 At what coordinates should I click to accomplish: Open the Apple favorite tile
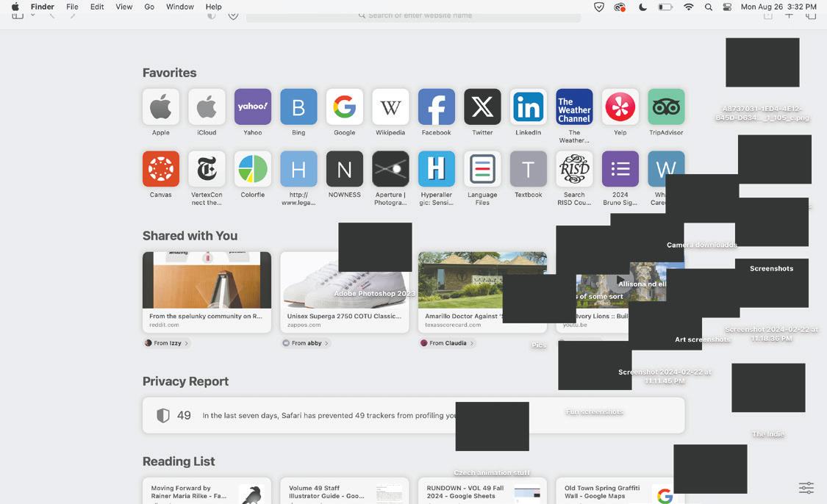tap(161, 107)
